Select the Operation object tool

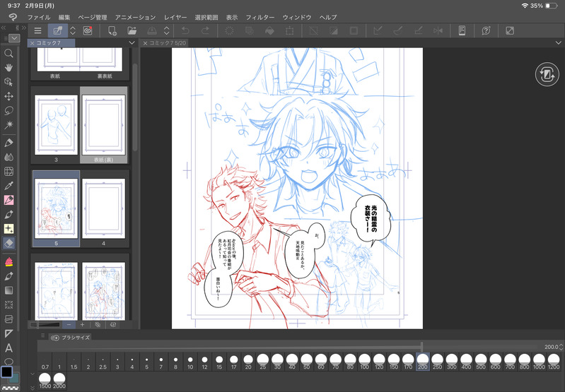[8, 82]
